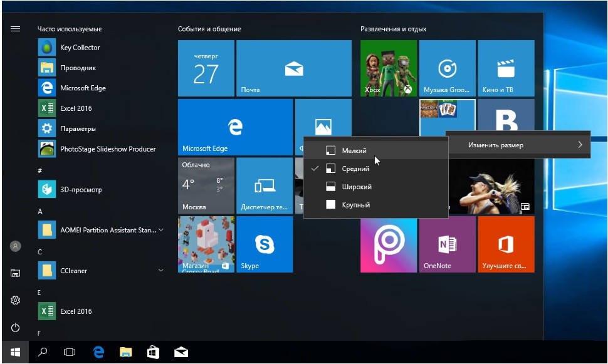Click the Часто используемые header

(70, 29)
